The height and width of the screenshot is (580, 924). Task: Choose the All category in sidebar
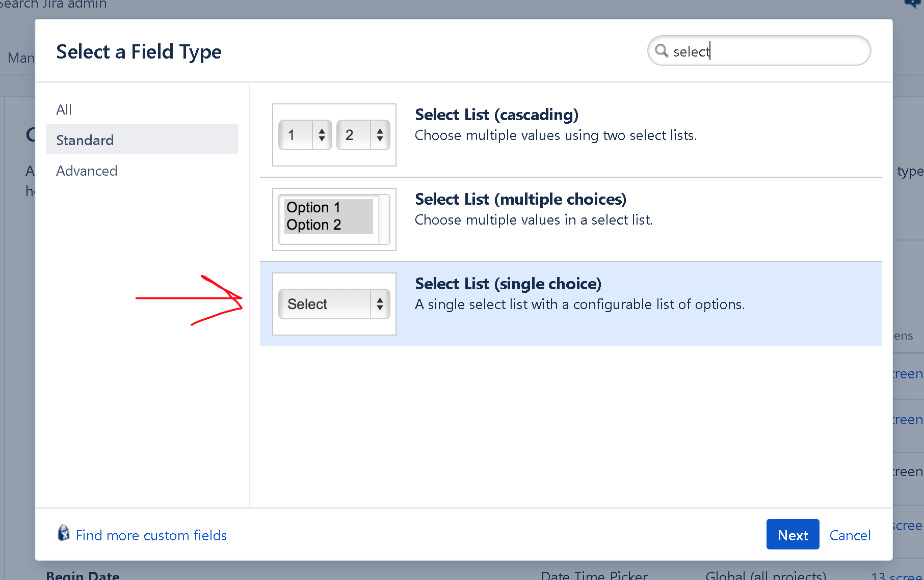(x=64, y=109)
